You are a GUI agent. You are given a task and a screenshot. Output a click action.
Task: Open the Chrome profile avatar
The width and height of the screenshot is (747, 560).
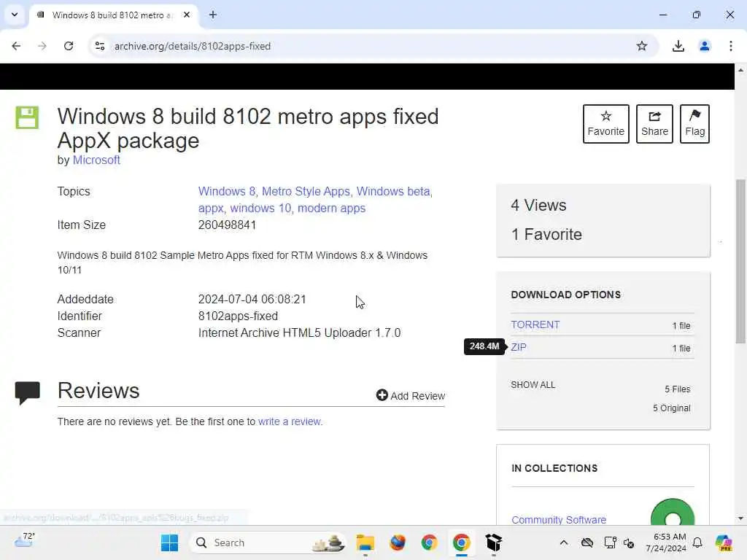click(704, 46)
